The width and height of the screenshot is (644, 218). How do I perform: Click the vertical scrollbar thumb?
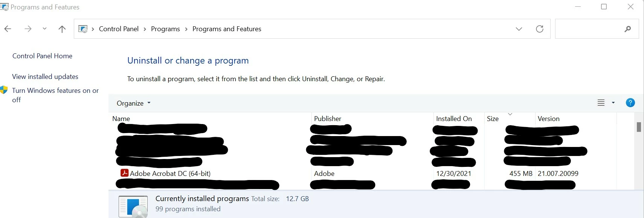(x=639, y=127)
